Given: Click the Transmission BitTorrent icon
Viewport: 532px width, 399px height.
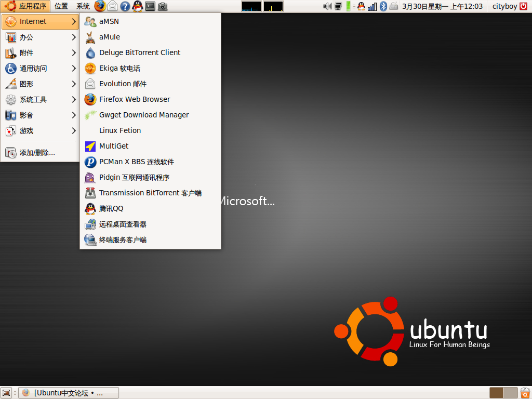Looking at the screenshot, I should pos(90,193).
